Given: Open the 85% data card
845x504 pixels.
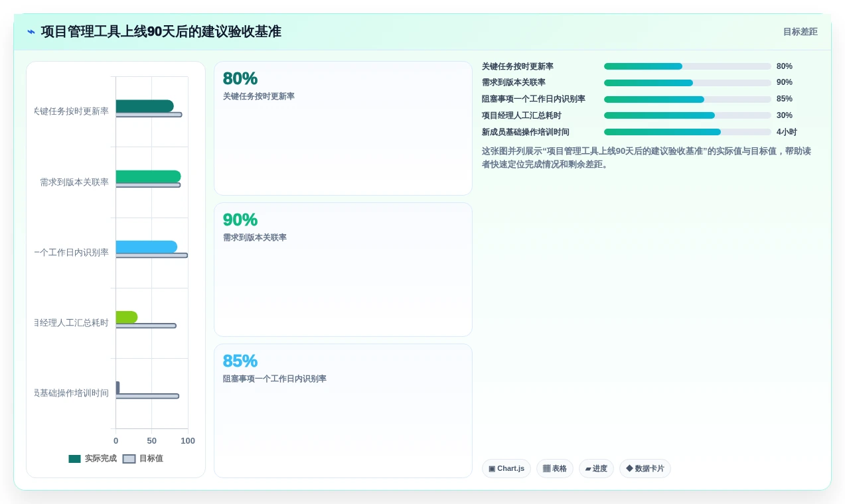Looking at the screenshot, I should tap(343, 410).
